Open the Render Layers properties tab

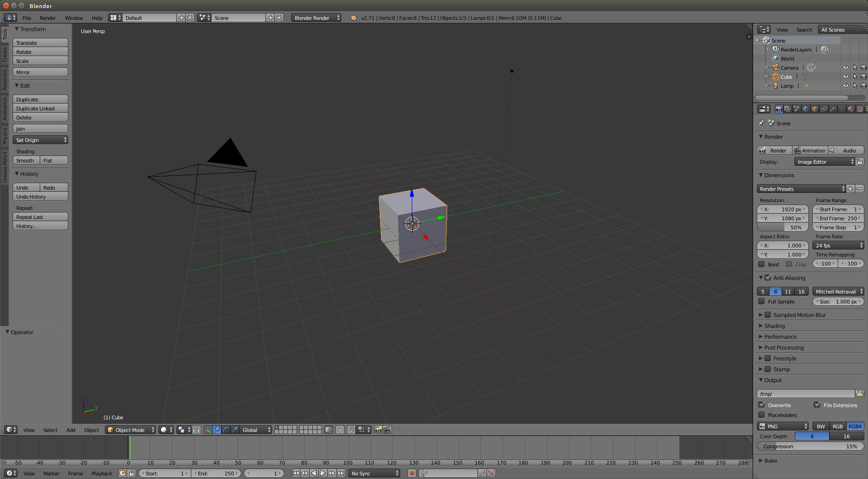point(788,109)
